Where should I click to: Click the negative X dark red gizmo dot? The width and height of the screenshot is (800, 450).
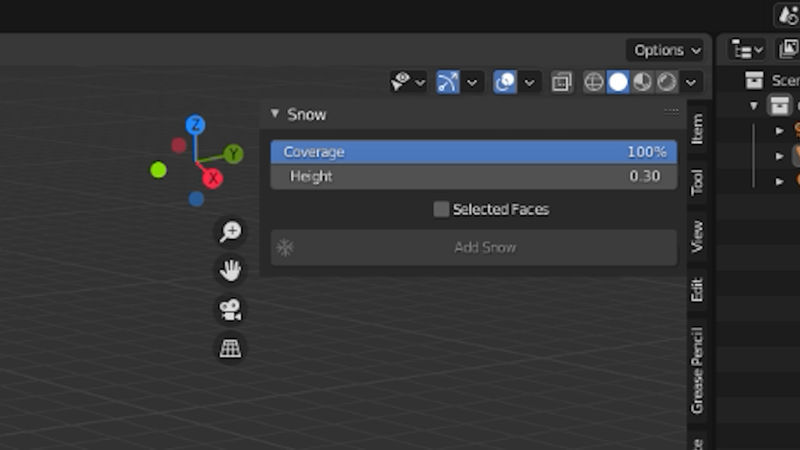point(179,145)
